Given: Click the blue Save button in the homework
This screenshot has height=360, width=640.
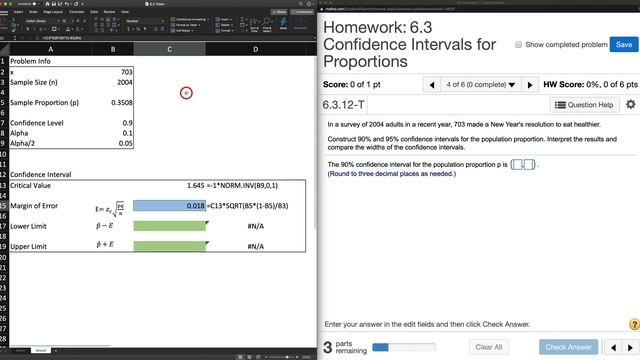Looking at the screenshot, I should tap(624, 44).
